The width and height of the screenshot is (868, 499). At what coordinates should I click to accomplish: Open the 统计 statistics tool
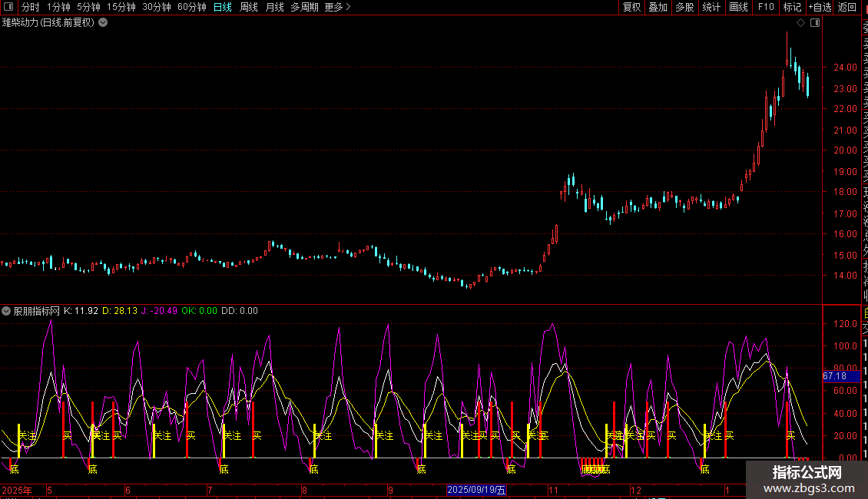711,7
